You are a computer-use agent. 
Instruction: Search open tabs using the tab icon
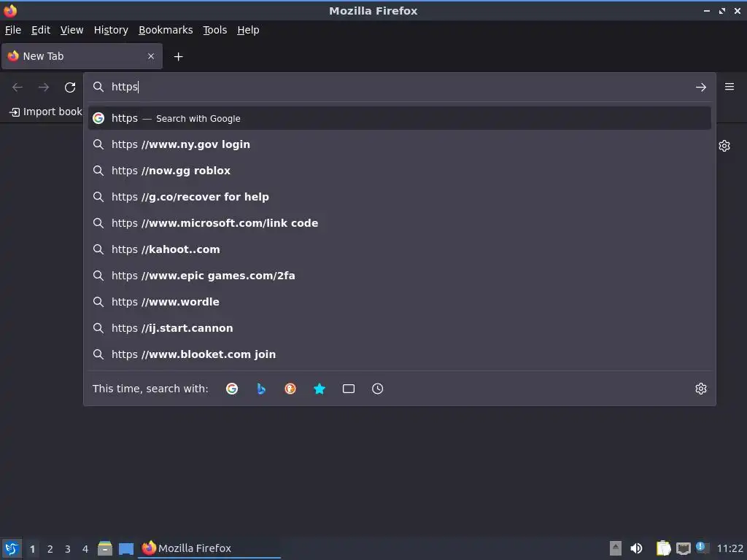click(348, 389)
